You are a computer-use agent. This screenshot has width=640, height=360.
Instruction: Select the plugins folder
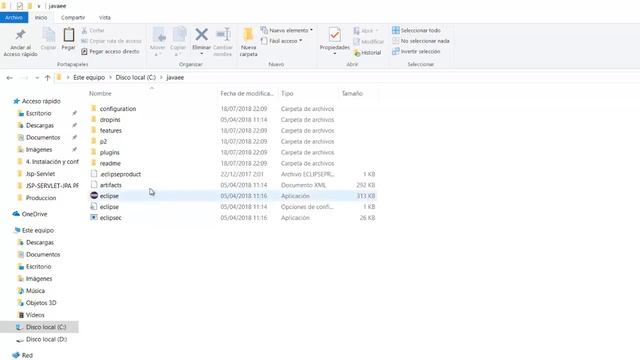pos(109,152)
